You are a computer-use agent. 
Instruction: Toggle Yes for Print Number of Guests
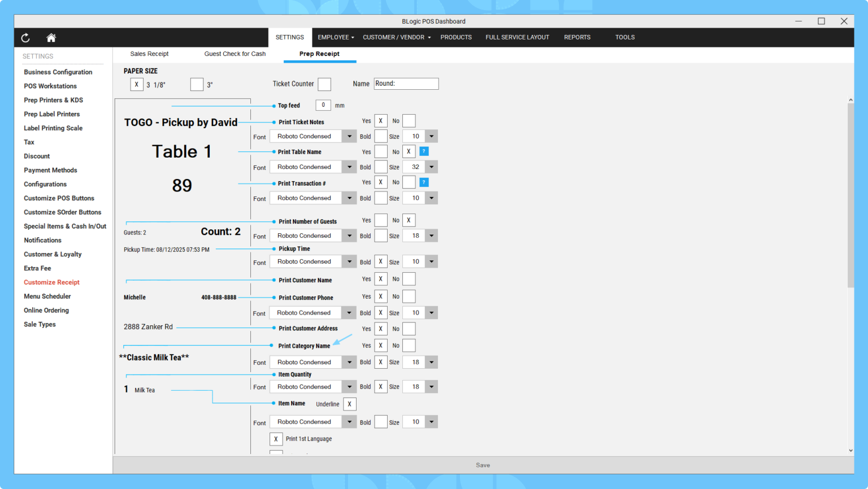tap(381, 220)
